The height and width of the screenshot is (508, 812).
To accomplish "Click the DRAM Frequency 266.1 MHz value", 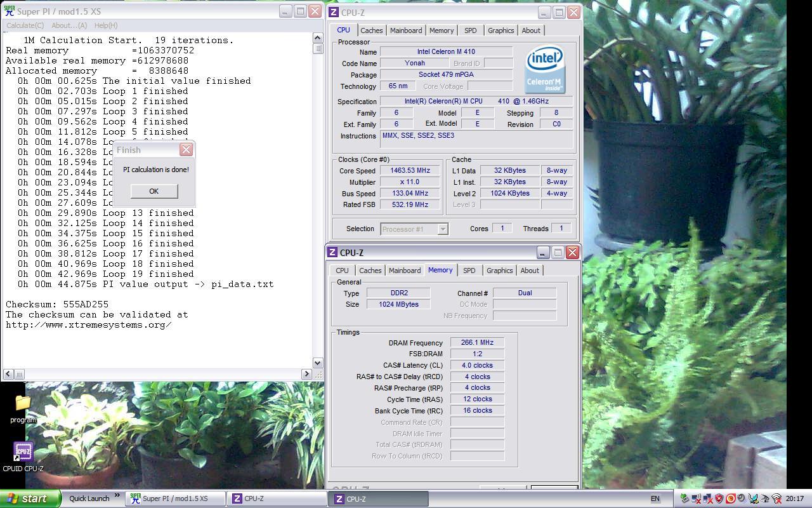I will (x=477, y=342).
